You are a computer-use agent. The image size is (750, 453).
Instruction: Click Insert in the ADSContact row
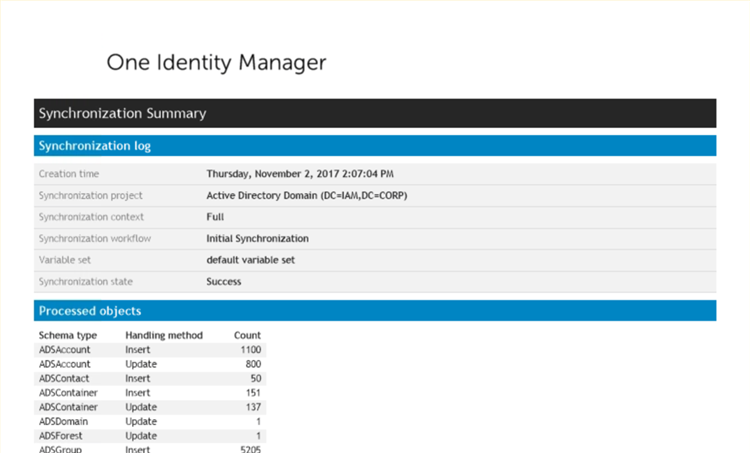138,378
